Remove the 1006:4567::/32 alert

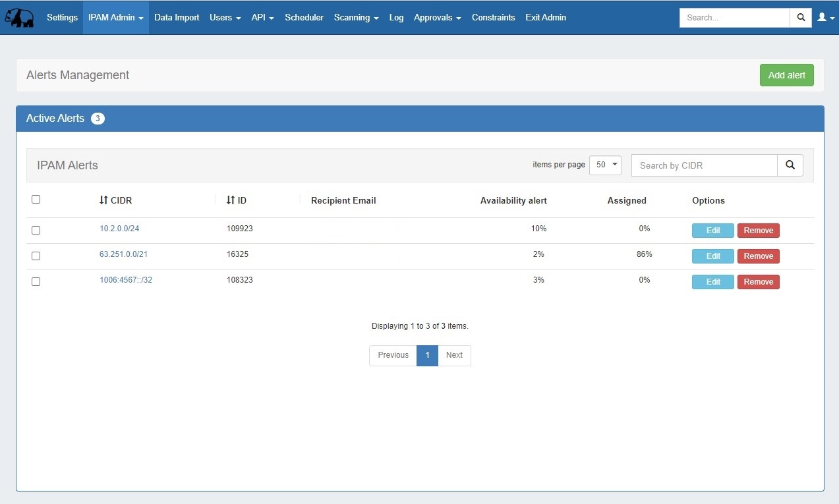coord(758,282)
